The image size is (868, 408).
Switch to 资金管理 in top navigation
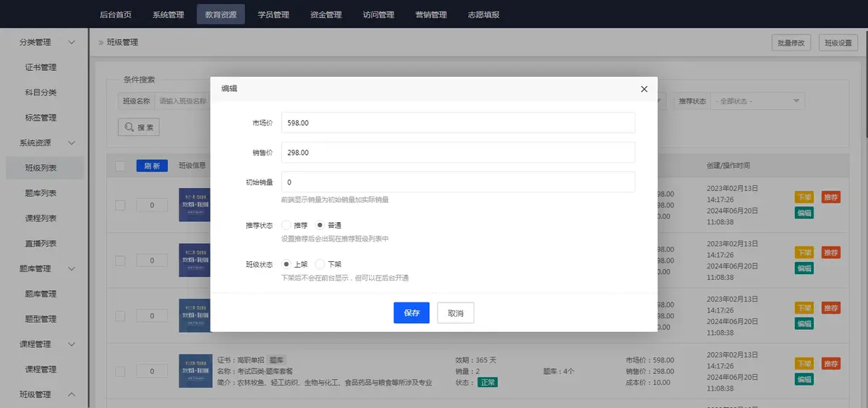[x=325, y=14]
